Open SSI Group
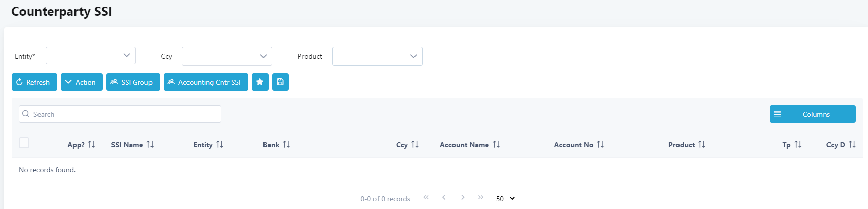Image resolution: width=868 pixels, height=209 pixels. click(133, 82)
